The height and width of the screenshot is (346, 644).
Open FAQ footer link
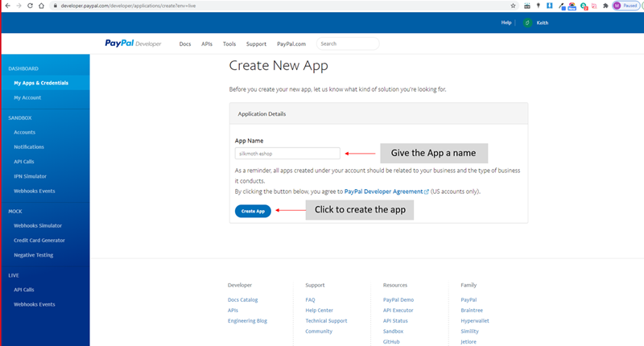pos(310,300)
